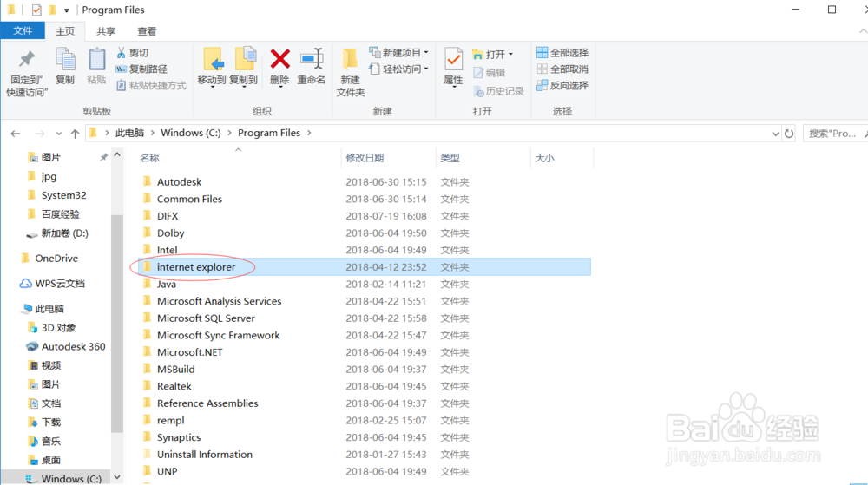The height and width of the screenshot is (485, 868).
Task: Click Select none (全部取消)
Action: [562, 69]
